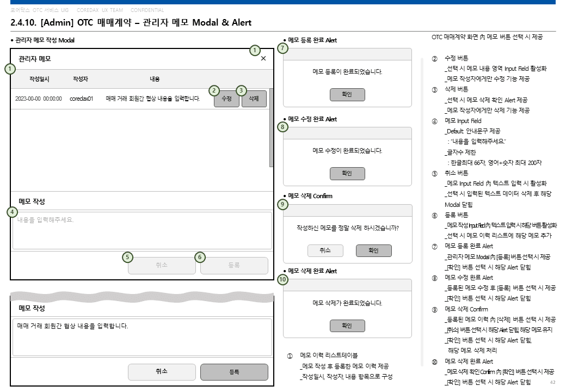Click the 메모 수정 완료 Alert section label
The height and width of the screenshot is (392, 566).
coord(312,119)
